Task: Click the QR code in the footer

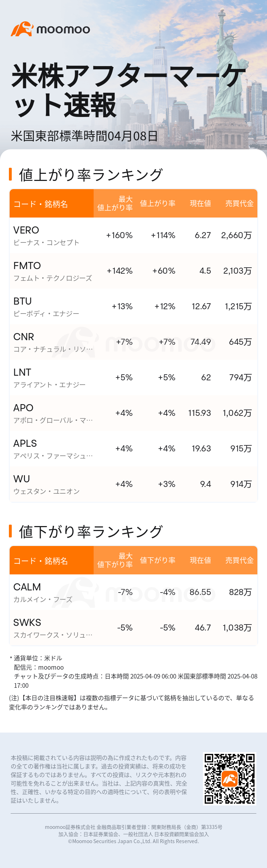Action: (x=230, y=778)
